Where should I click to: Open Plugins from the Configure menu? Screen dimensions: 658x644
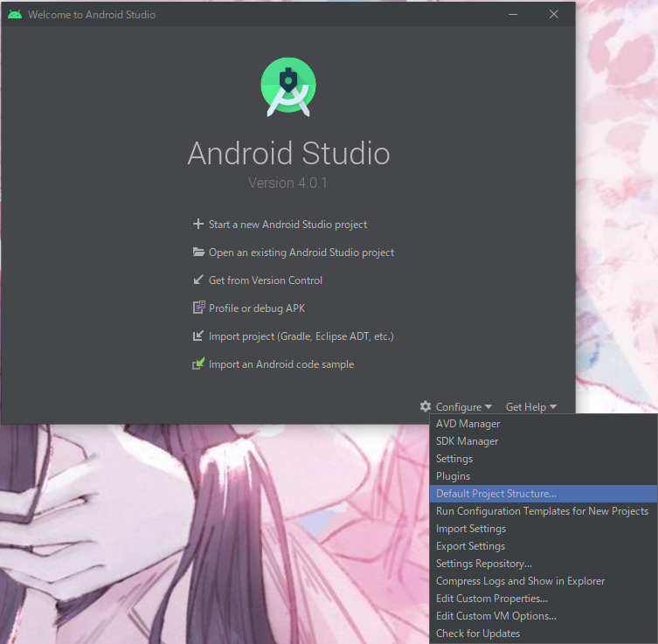pyautogui.click(x=544, y=476)
